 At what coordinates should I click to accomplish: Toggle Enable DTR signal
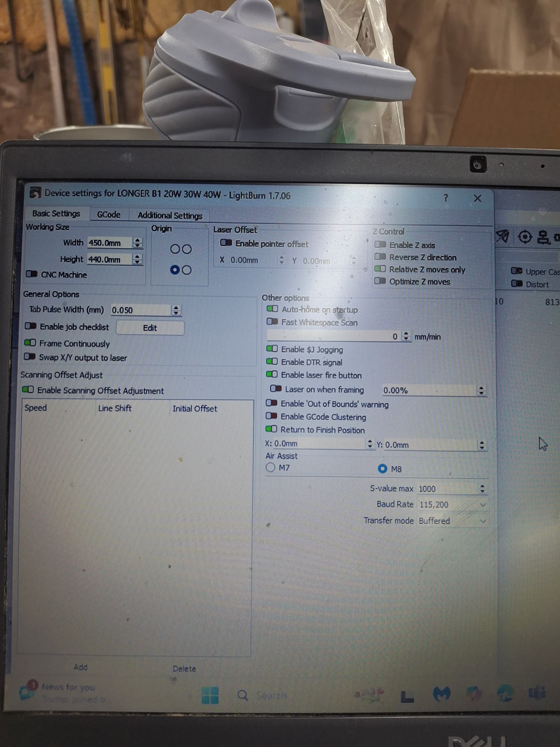272,361
